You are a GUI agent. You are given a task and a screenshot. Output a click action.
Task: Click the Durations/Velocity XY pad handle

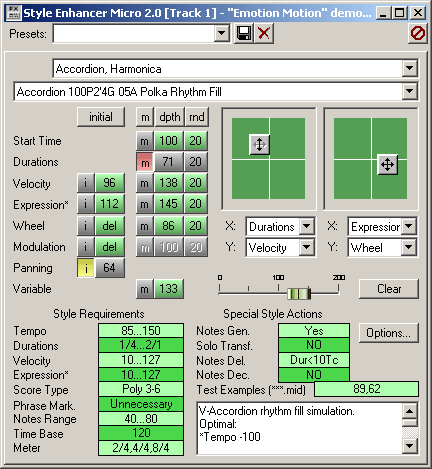coord(259,145)
